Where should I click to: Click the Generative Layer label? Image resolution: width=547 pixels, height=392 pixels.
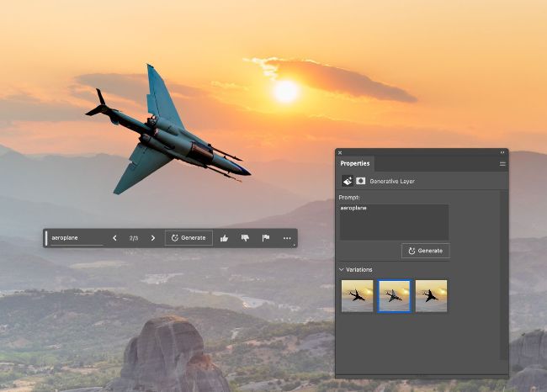(x=392, y=182)
